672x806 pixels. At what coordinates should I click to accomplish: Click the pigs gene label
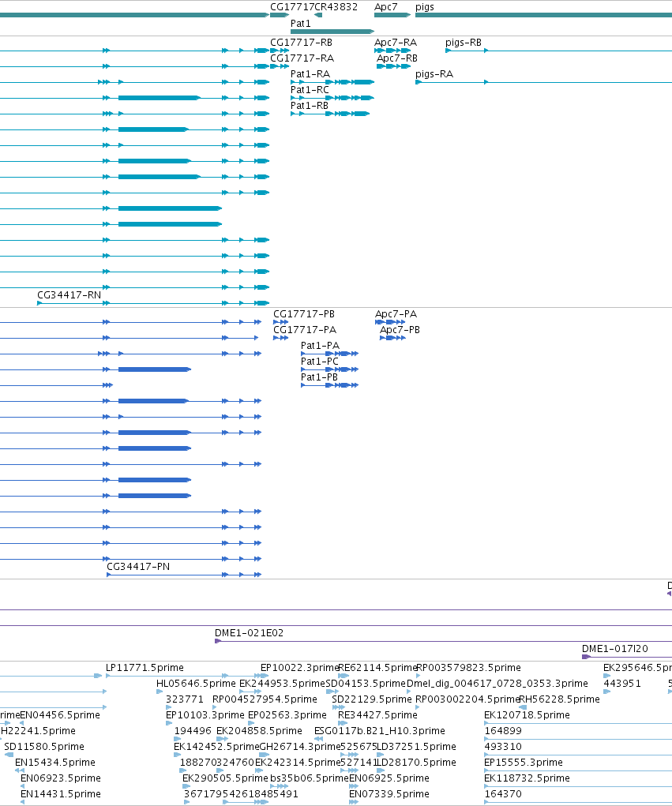click(x=425, y=7)
